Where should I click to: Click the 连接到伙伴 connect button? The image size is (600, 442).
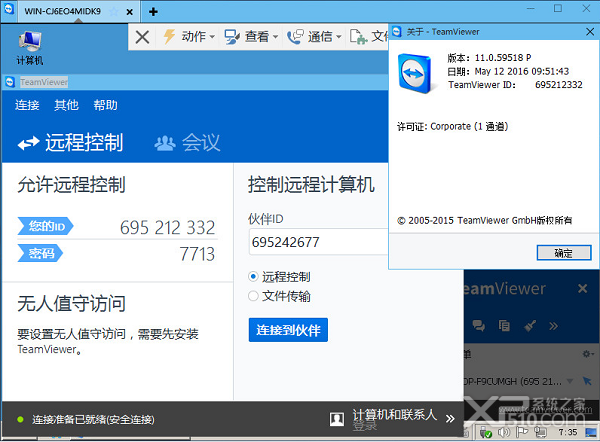(x=288, y=330)
